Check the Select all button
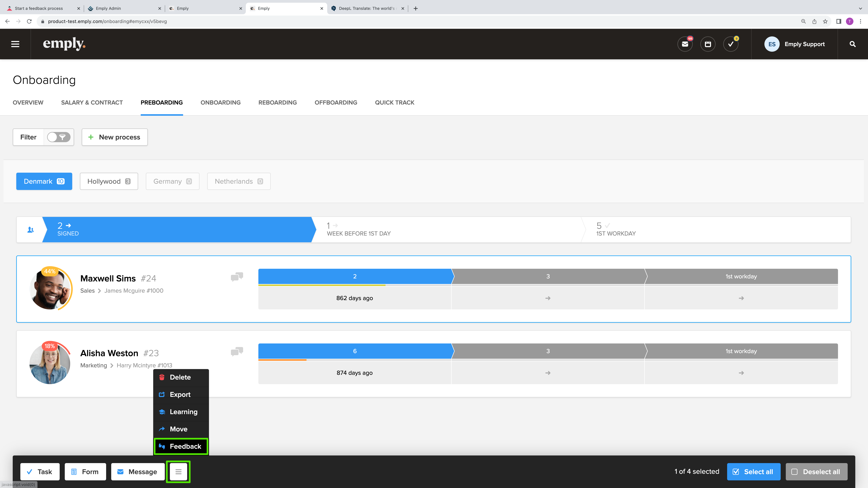This screenshot has width=868, height=488. click(753, 472)
